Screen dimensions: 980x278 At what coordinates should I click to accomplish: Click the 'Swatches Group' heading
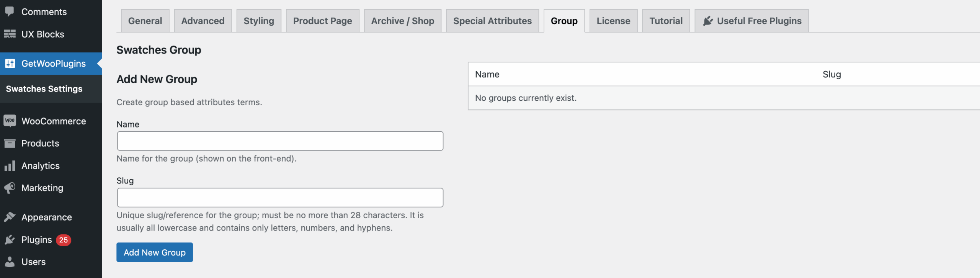(x=159, y=50)
